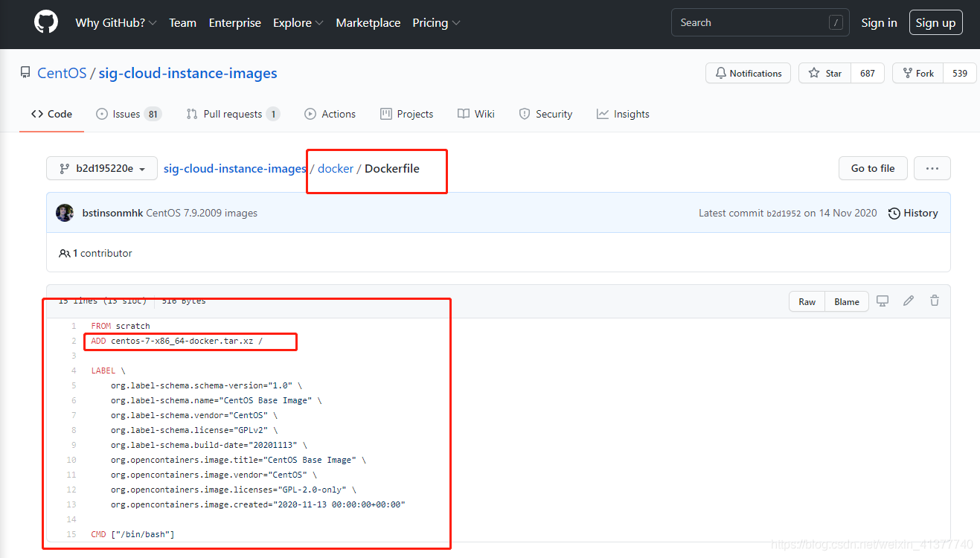Switch to the Issues tab
The image size is (980, 558).
coord(129,114)
